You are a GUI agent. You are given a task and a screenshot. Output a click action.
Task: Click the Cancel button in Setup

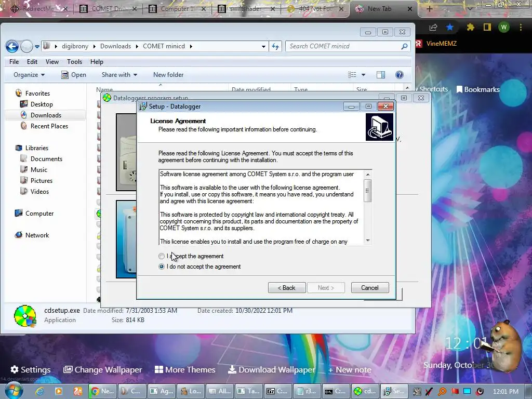click(x=370, y=288)
